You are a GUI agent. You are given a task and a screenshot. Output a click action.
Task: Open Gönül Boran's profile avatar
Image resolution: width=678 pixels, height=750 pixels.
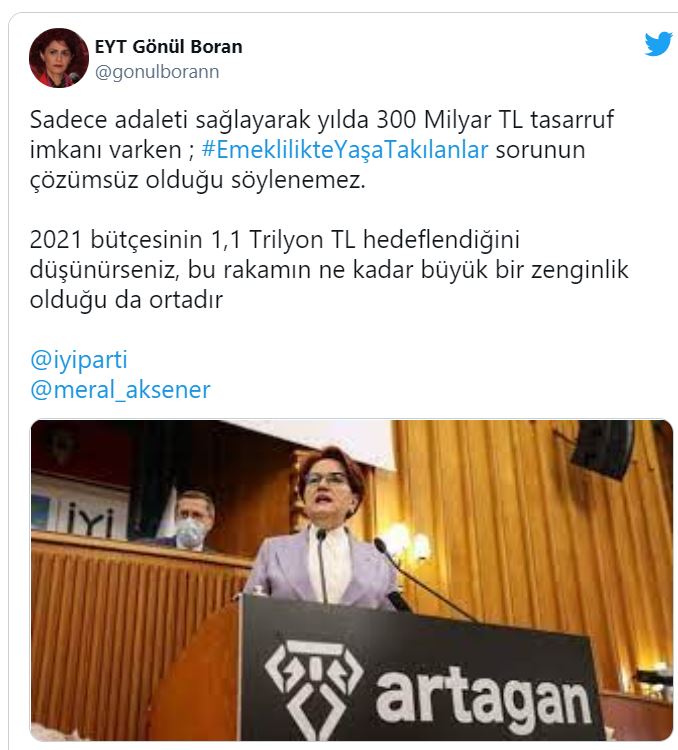[x=59, y=58]
